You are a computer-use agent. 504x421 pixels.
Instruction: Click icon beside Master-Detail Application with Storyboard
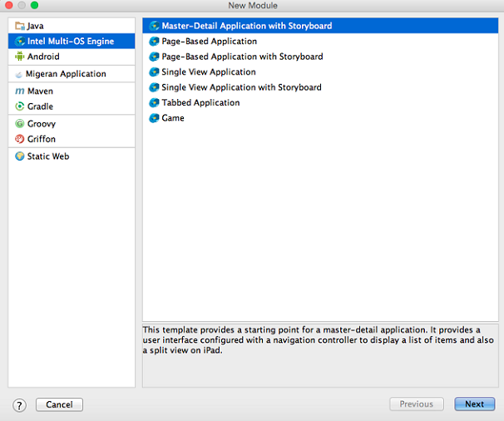pyautogui.click(x=155, y=26)
